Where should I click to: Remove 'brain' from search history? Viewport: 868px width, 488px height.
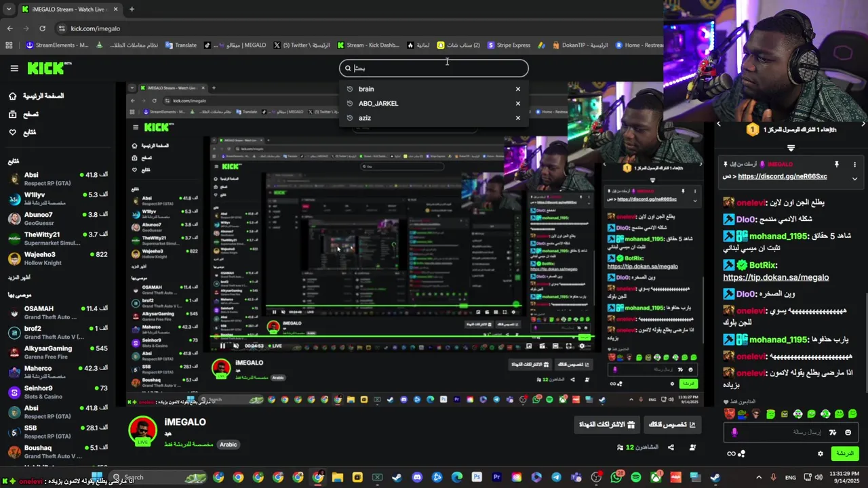coord(518,89)
